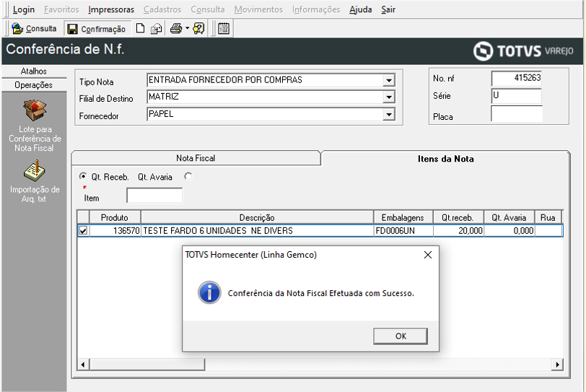This screenshot has height=392, width=586.
Task: Open the Favoritos menu
Action: [61, 9]
